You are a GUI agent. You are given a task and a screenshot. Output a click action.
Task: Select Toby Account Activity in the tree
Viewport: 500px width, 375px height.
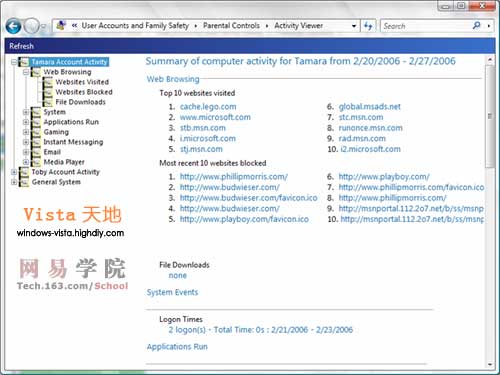[66, 172]
